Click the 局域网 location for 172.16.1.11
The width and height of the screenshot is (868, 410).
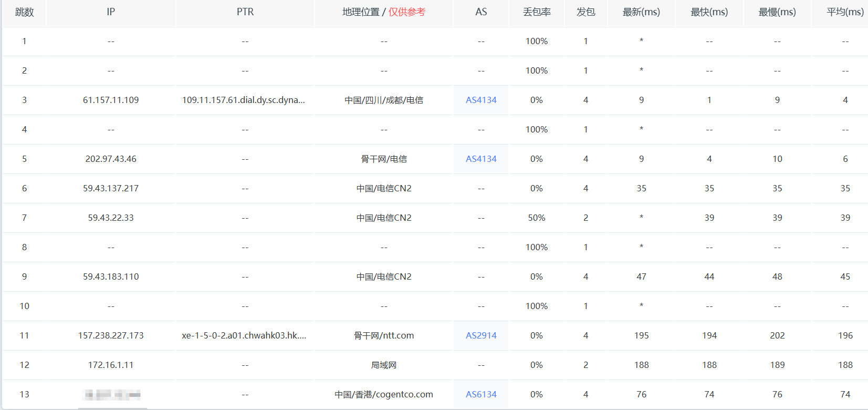(384, 365)
